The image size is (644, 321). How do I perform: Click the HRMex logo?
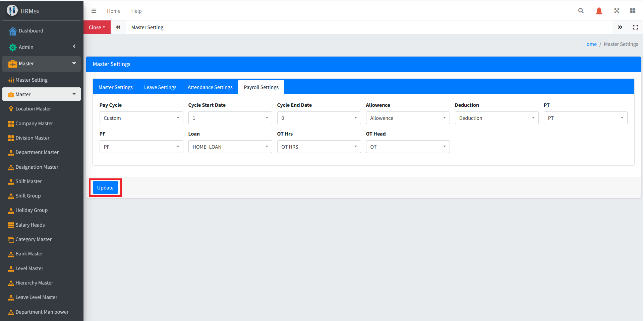[12, 11]
